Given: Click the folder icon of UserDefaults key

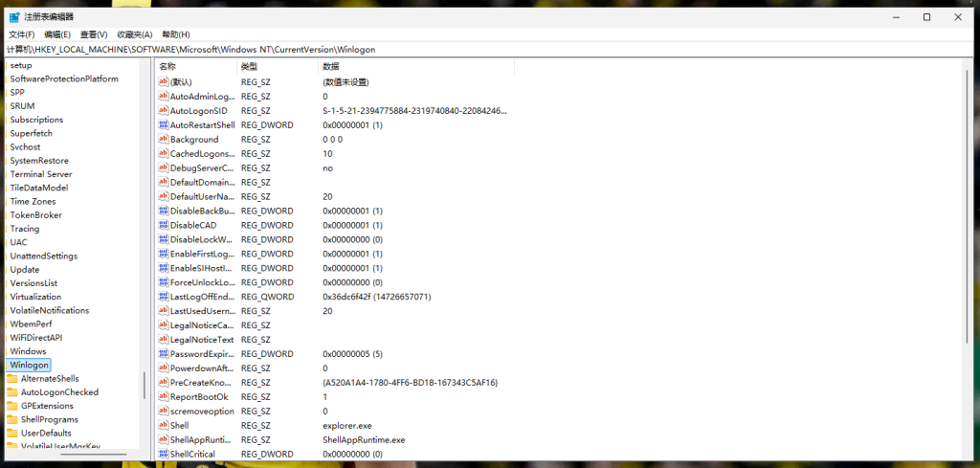Looking at the screenshot, I should 11,433.
